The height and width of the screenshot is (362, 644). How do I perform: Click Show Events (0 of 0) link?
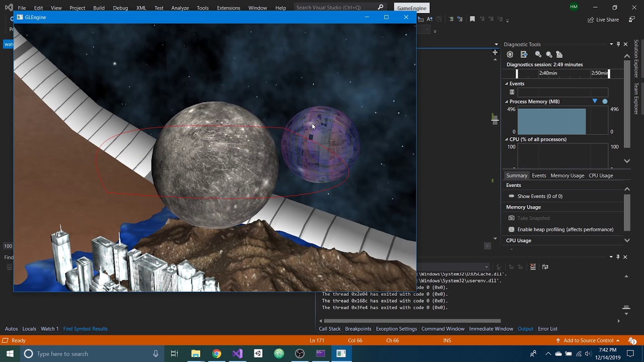[x=540, y=196]
